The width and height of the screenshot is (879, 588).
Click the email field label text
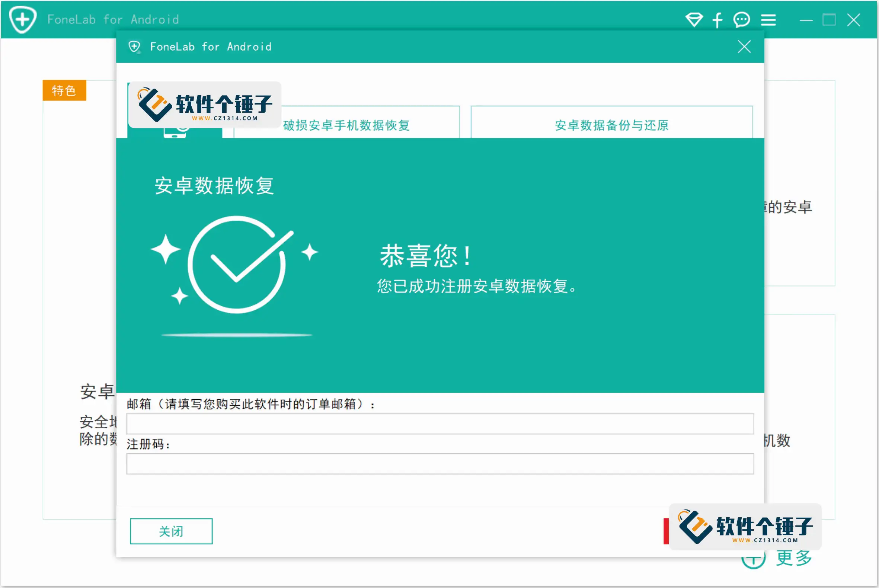[x=250, y=404]
